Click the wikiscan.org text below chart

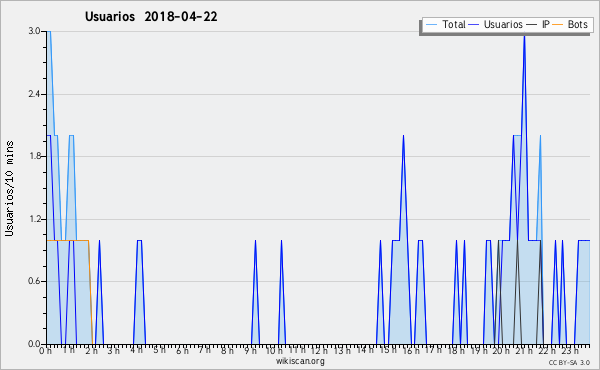click(x=300, y=361)
